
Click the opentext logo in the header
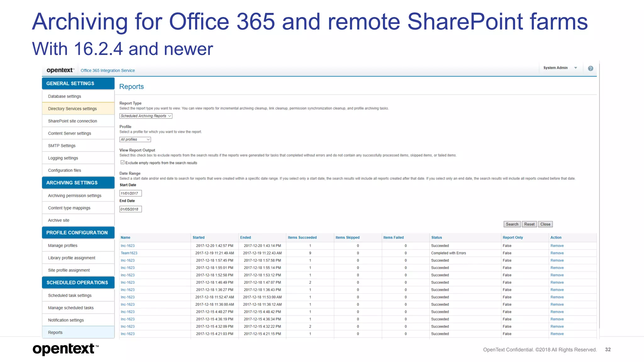tap(60, 70)
